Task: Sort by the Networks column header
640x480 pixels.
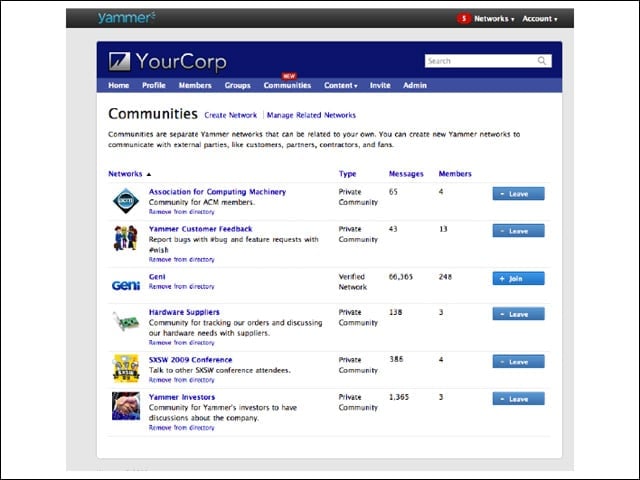Action: click(x=125, y=174)
